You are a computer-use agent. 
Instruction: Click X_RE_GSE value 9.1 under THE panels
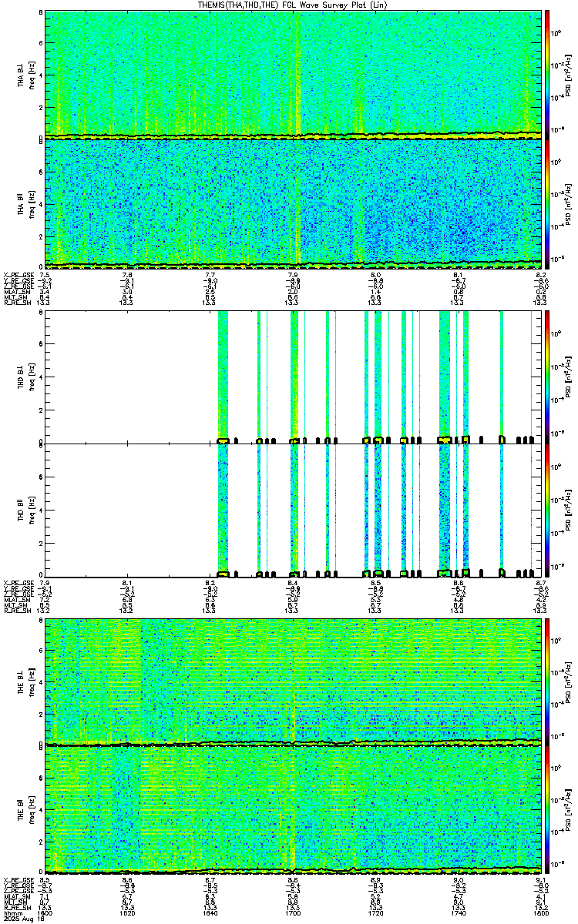coord(540,882)
